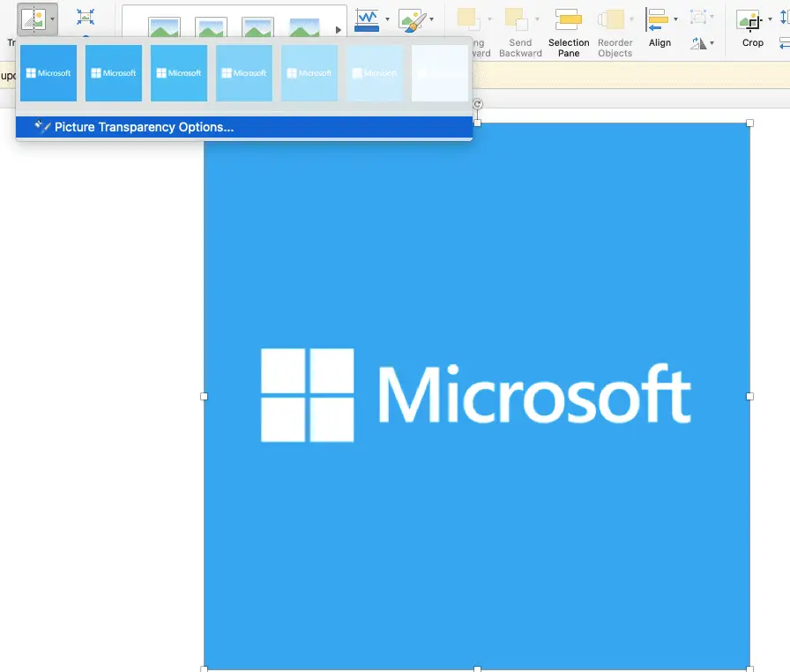This screenshot has height=672, width=790.
Task: Click the Picture Border icon
Action: pyautogui.click(x=368, y=20)
